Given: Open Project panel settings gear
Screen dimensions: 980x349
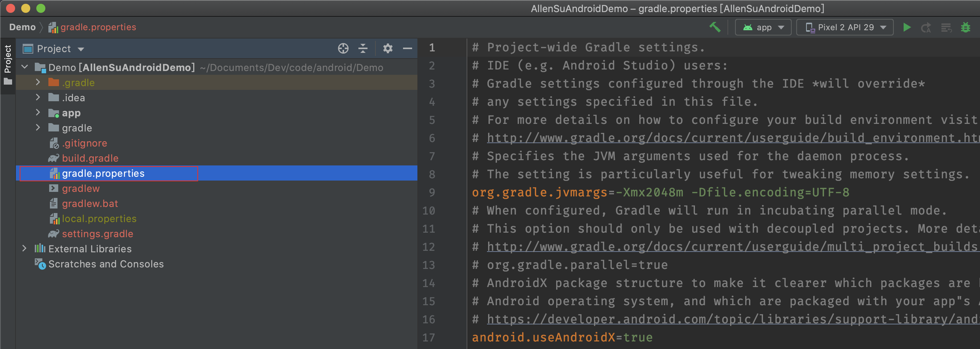Looking at the screenshot, I should tap(388, 48).
